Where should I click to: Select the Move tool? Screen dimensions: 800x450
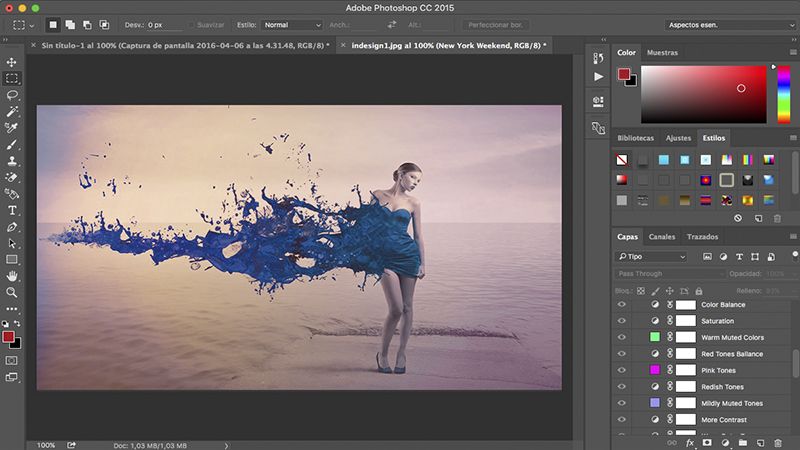click(x=12, y=62)
